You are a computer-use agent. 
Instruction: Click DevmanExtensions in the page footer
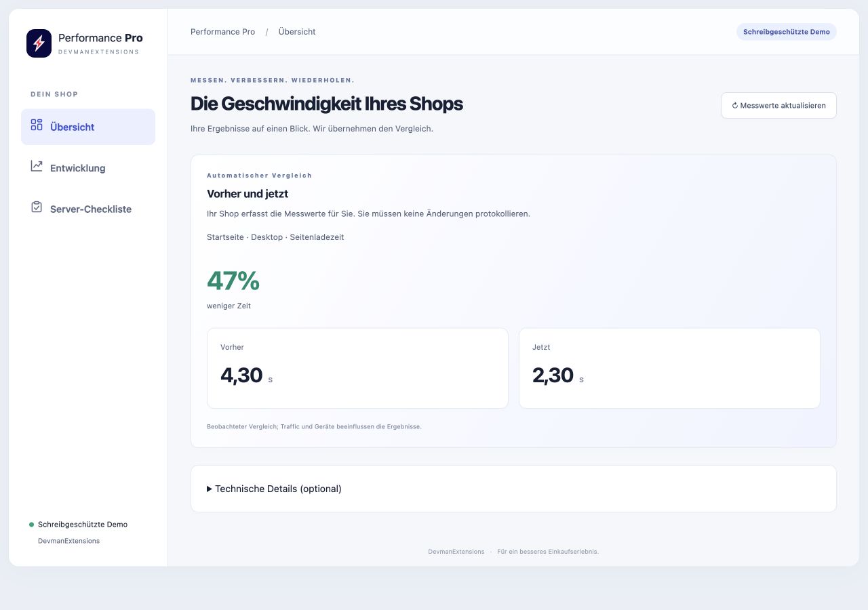point(456,552)
